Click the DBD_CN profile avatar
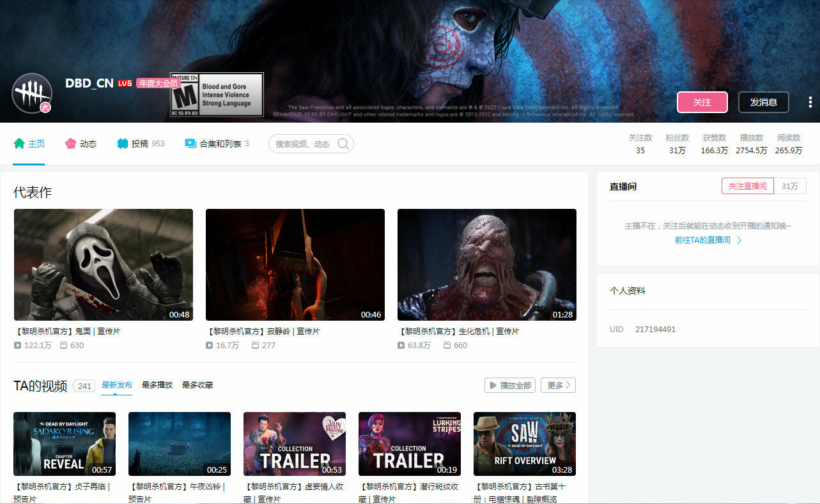This screenshot has width=820, height=504. click(31, 93)
